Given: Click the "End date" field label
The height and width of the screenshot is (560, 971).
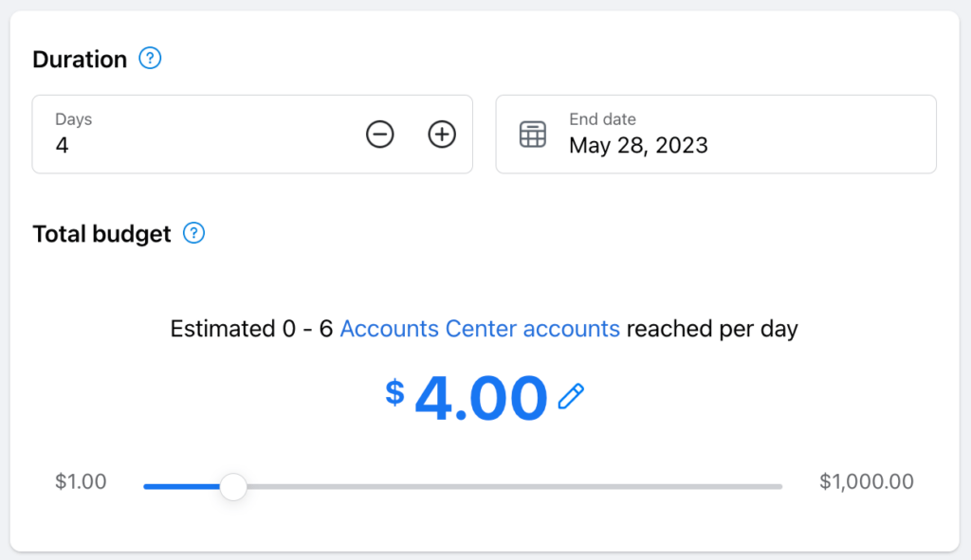Looking at the screenshot, I should tap(602, 119).
